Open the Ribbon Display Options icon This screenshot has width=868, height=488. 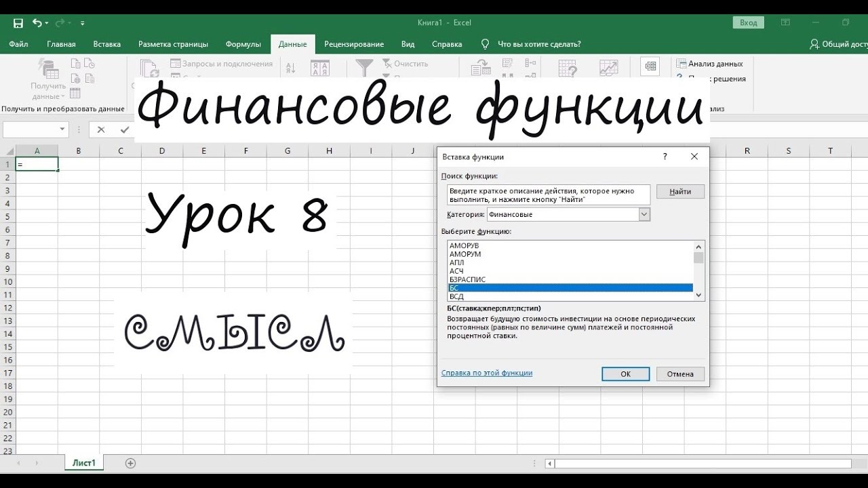[785, 22]
